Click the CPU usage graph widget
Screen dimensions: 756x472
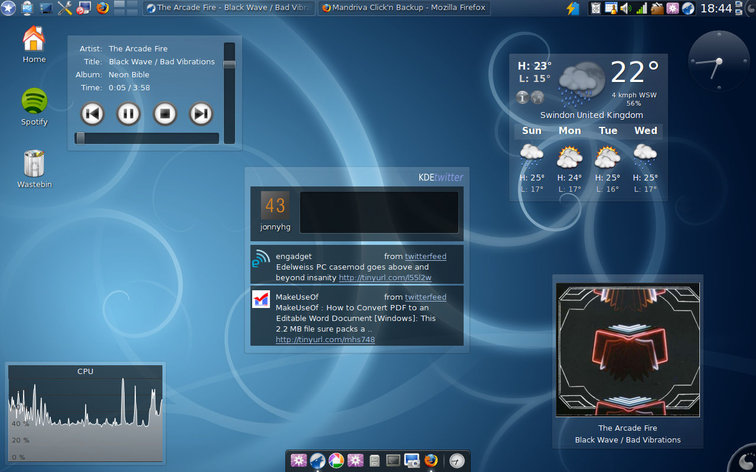85,413
